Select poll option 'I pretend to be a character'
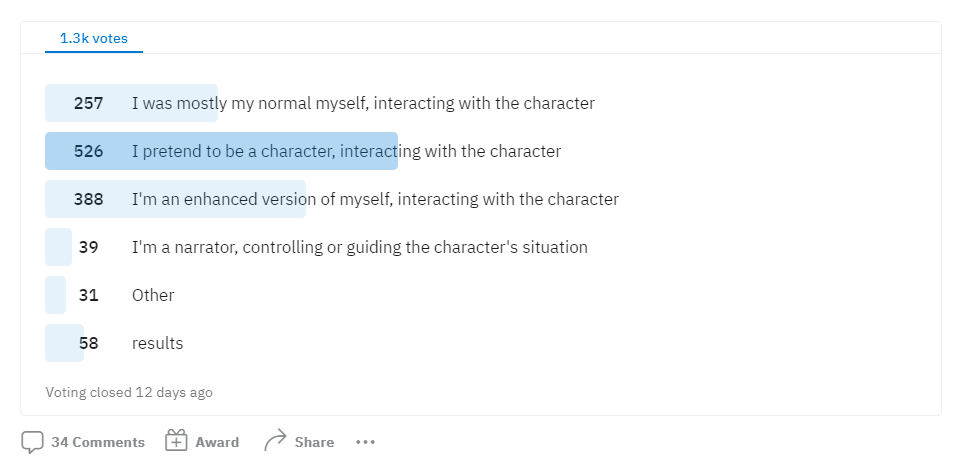Screen dimensions: 960x458 click(347, 151)
